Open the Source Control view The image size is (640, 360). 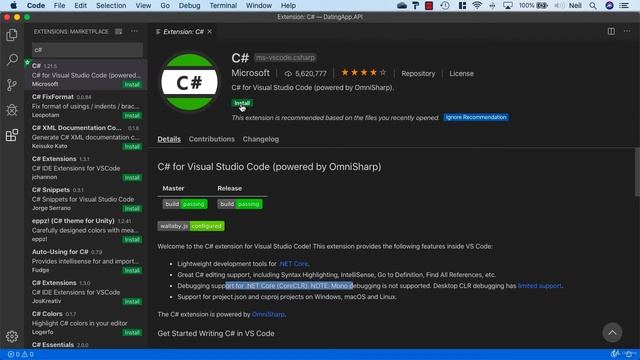click(x=12, y=85)
